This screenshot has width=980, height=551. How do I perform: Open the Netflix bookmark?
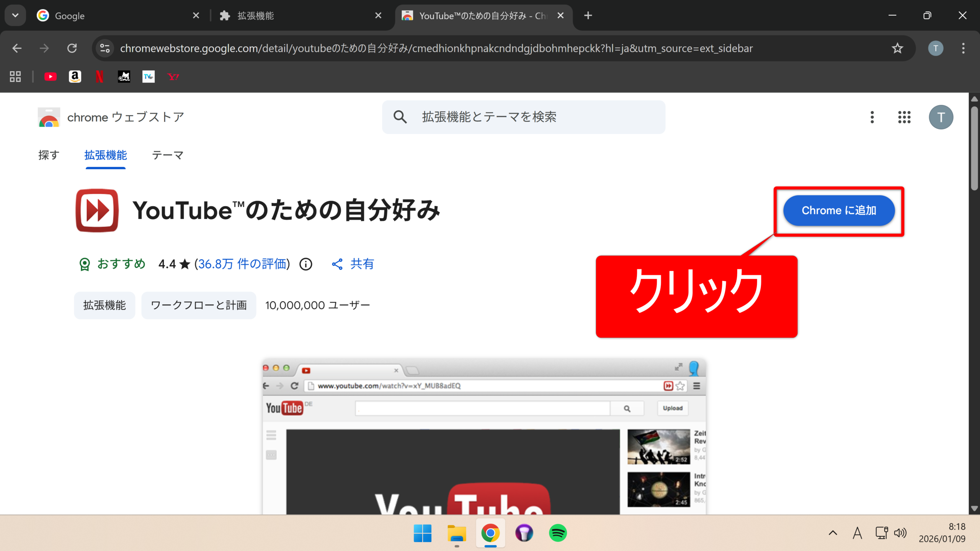pos(100,77)
